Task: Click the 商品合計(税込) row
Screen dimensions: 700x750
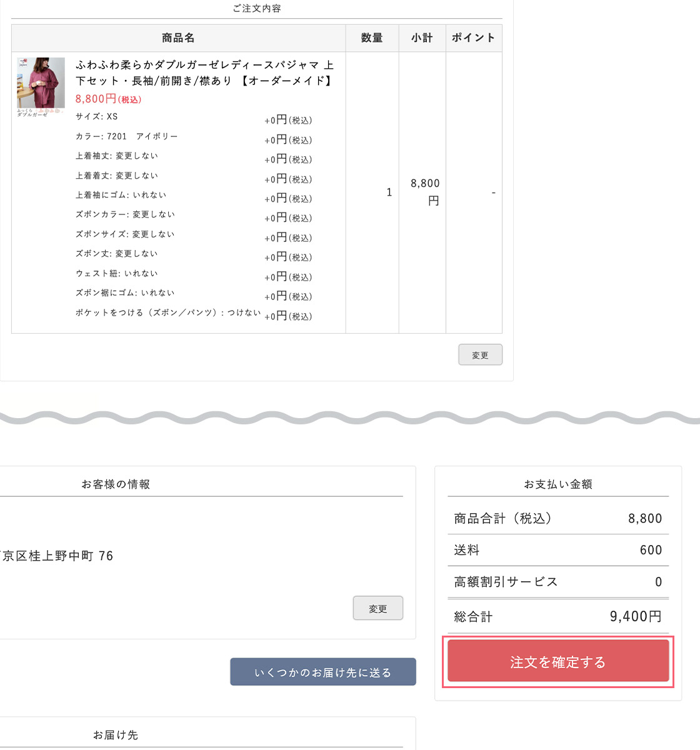Action: (x=557, y=518)
